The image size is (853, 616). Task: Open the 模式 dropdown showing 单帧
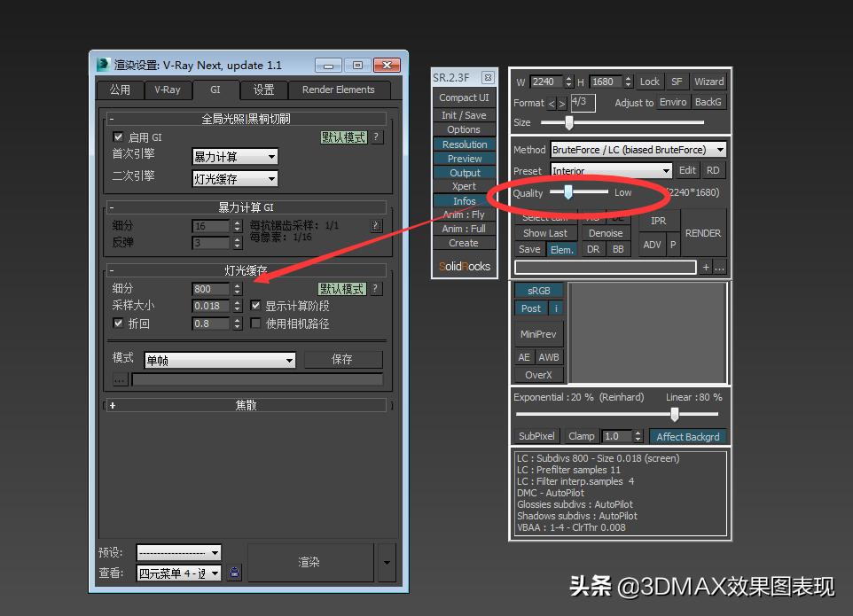[218, 360]
